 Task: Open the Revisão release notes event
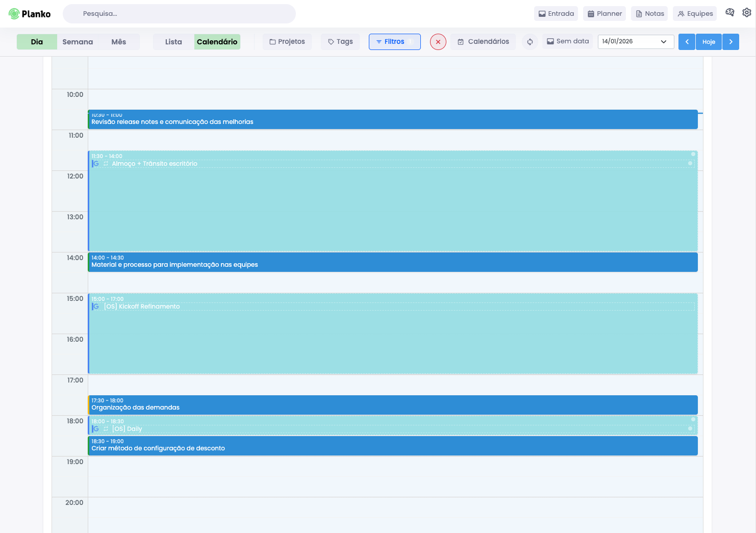pyautogui.click(x=393, y=119)
